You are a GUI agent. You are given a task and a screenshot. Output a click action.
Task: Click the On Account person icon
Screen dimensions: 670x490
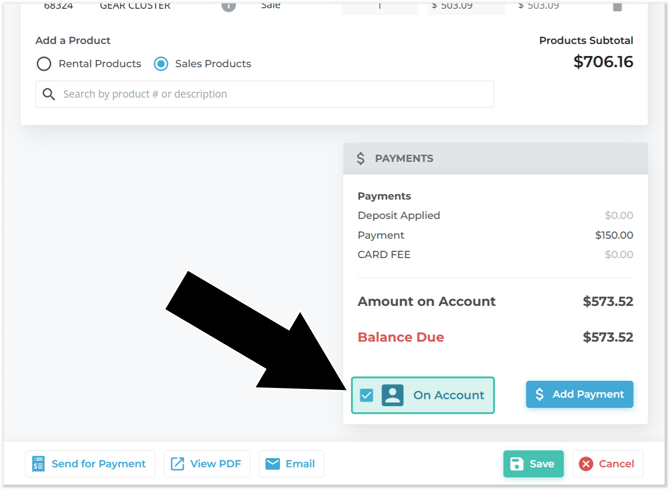[392, 395]
